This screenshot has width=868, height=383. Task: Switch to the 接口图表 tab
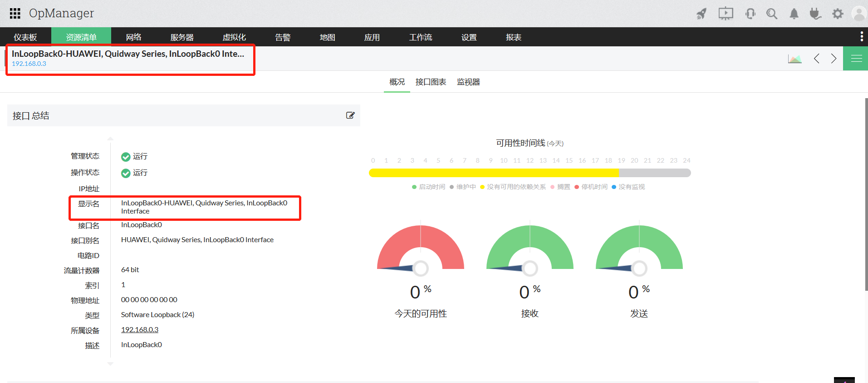tap(431, 82)
